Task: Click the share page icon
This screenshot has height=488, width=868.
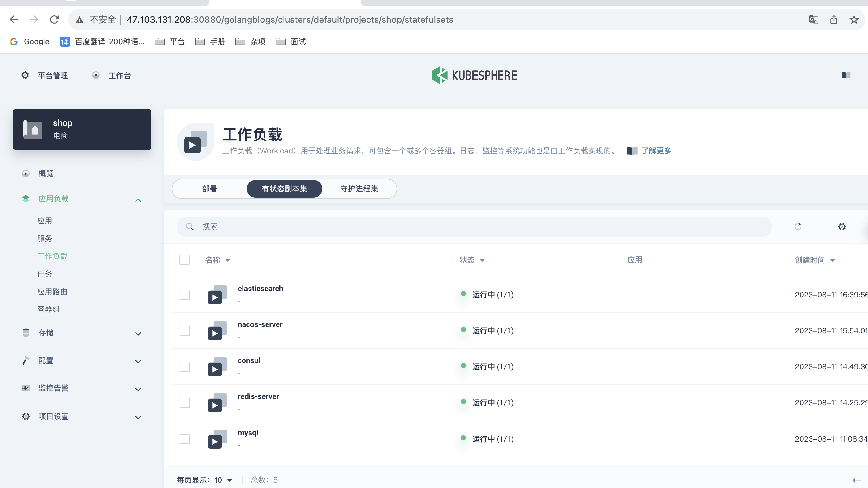Action: tap(834, 20)
